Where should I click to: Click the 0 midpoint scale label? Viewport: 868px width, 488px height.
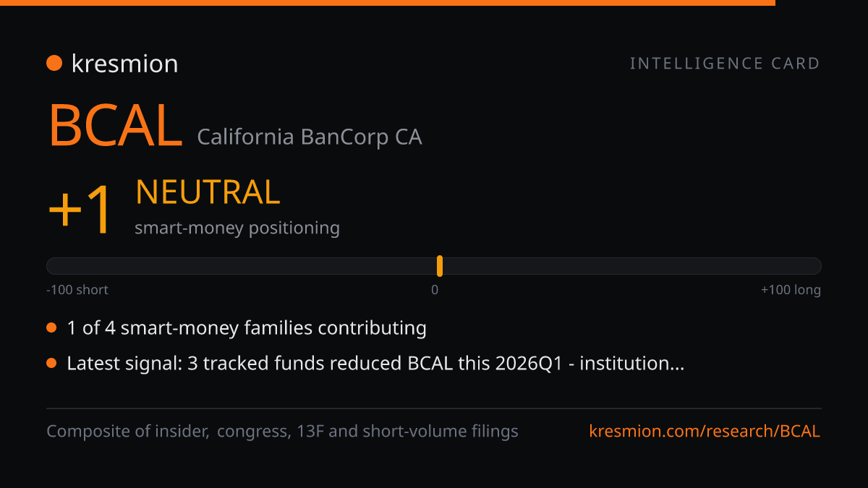pos(435,290)
